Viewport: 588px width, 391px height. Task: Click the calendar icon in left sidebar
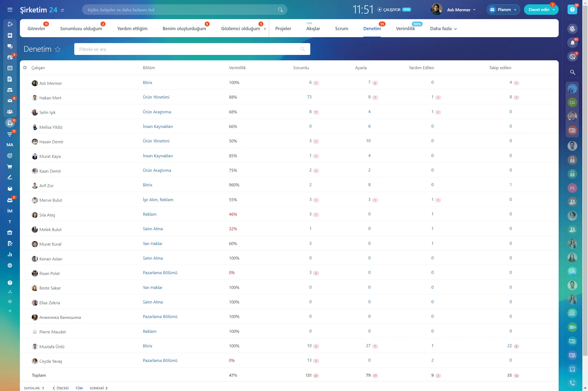coord(10,68)
